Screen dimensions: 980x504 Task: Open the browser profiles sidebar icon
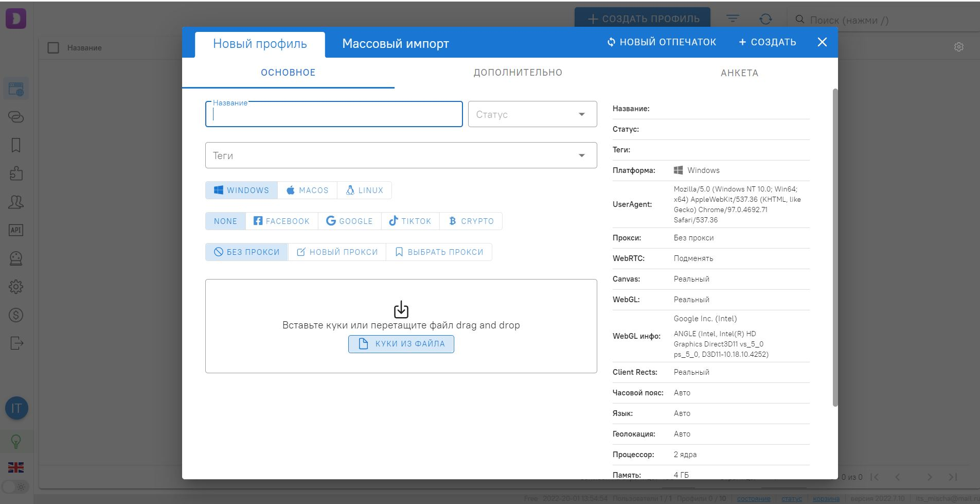[16, 89]
